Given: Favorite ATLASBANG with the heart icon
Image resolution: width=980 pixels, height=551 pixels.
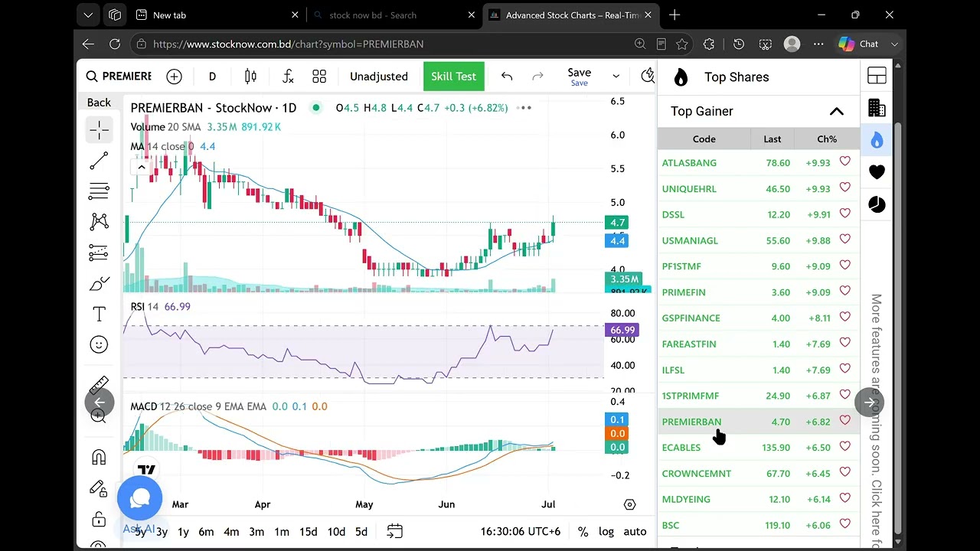Looking at the screenshot, I should 845,161.
